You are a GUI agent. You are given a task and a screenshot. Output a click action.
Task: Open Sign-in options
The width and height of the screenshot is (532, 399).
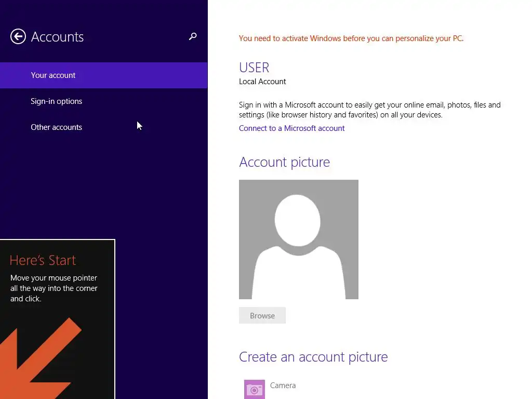pos(103,101)
